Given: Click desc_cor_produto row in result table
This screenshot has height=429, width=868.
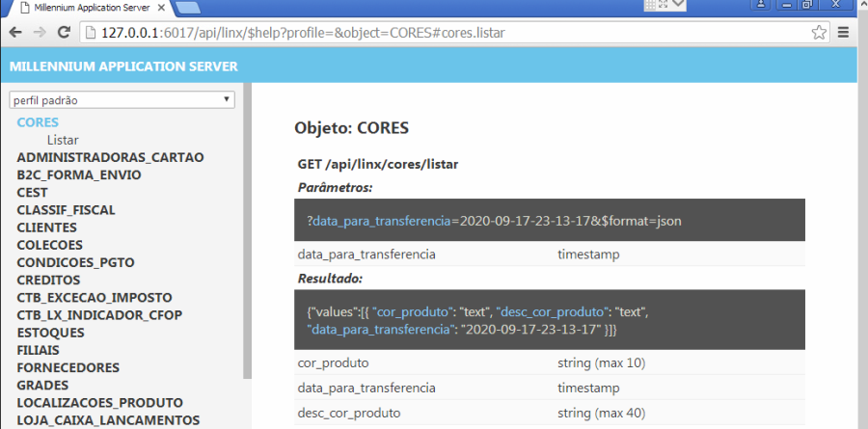Looking at the screenshot, I should [x=550, y=413].
